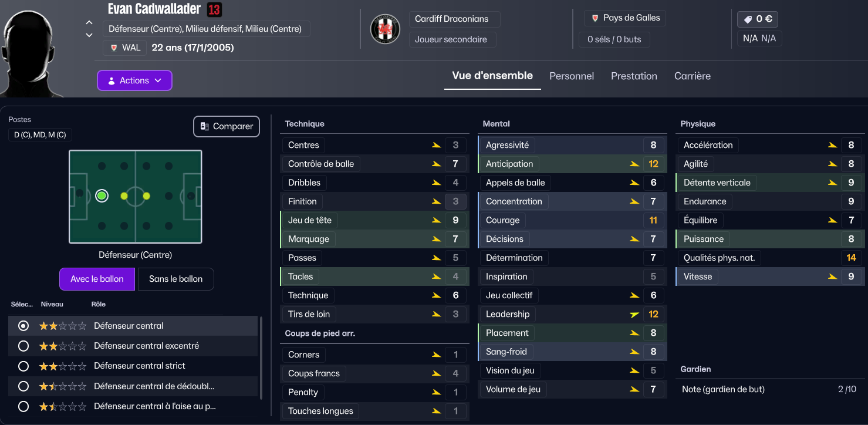Click the compare icon in Comparer button
Viewport: 868px width, 425px height.
click(205, 126)
